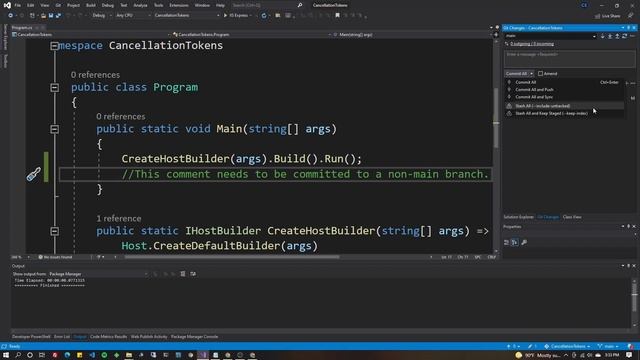The width and height of the screenshot is (640, 360).
Task: Click the Clear All icon in Output toolbar
Action: pos(183,274)
